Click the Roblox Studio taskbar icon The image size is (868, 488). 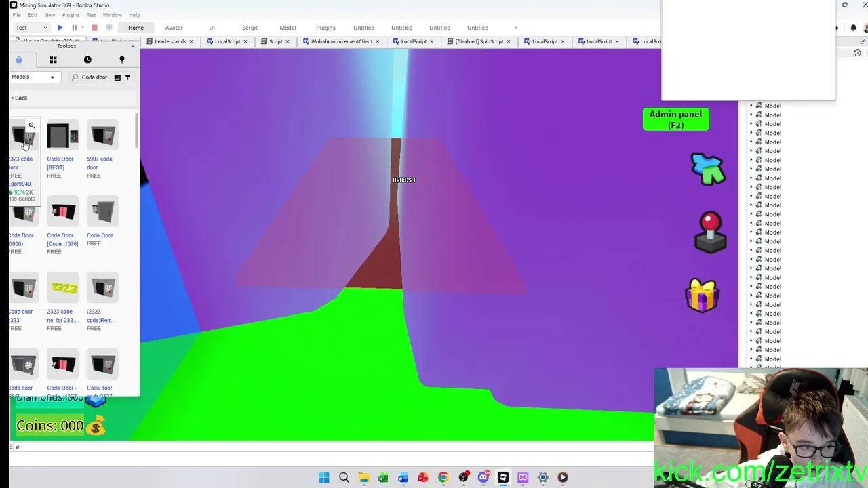tap(503, 477)
